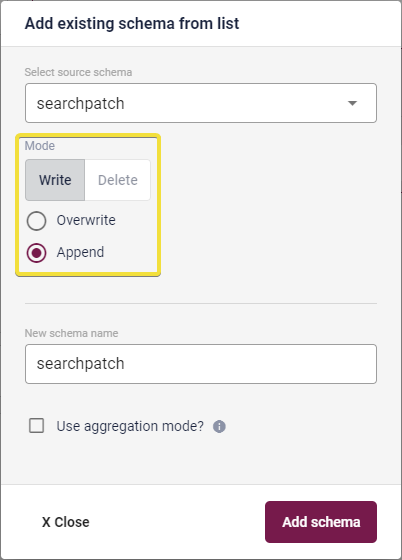Image resolution: width=402 pixels, height=560 pixels.
Task: Open the searchpatch source schema combo box
Action: click(201, 103)
